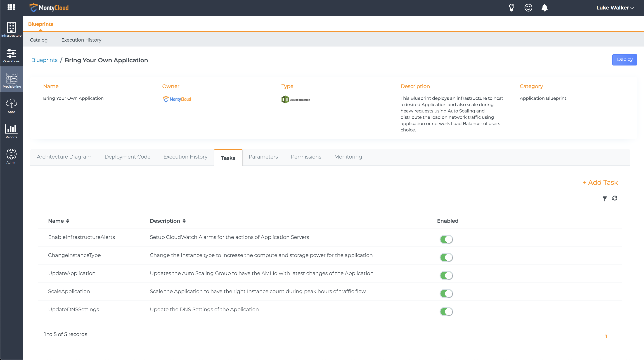This screenshot has height=360, width=644.
Task: Refresh the tasks list
Action: pos(615,198)
